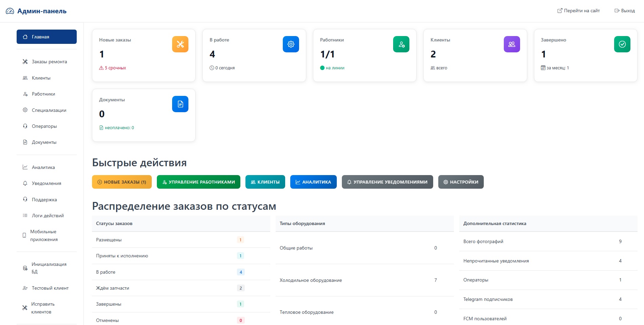The height and width of the screenshot is (325, 644).
Task: Click the badge count next to В работе row
Action: [x=241, y=272]
